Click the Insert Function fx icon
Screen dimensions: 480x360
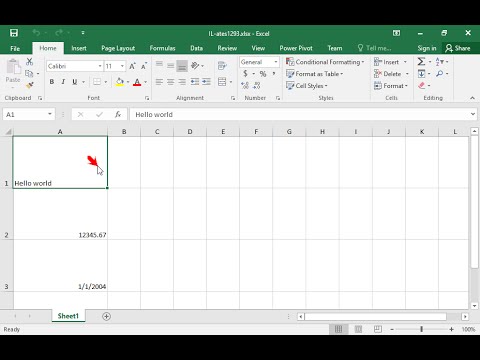(x=118, y=114)
